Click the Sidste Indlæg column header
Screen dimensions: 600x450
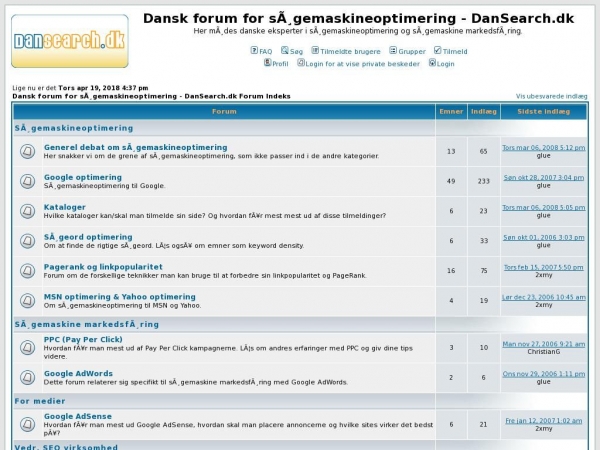pyautogui.click(x=543, y=112)
